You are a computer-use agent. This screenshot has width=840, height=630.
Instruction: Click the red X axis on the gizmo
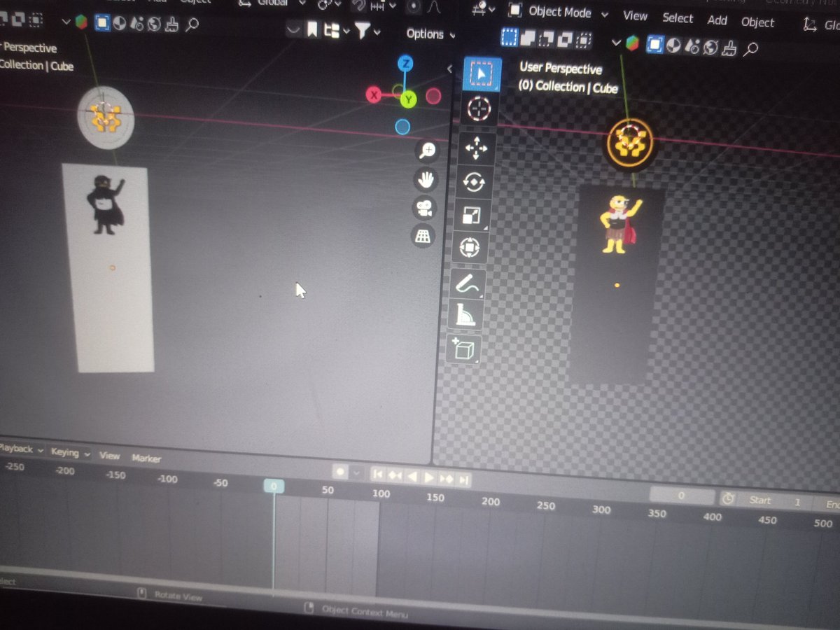click(374, 95)
